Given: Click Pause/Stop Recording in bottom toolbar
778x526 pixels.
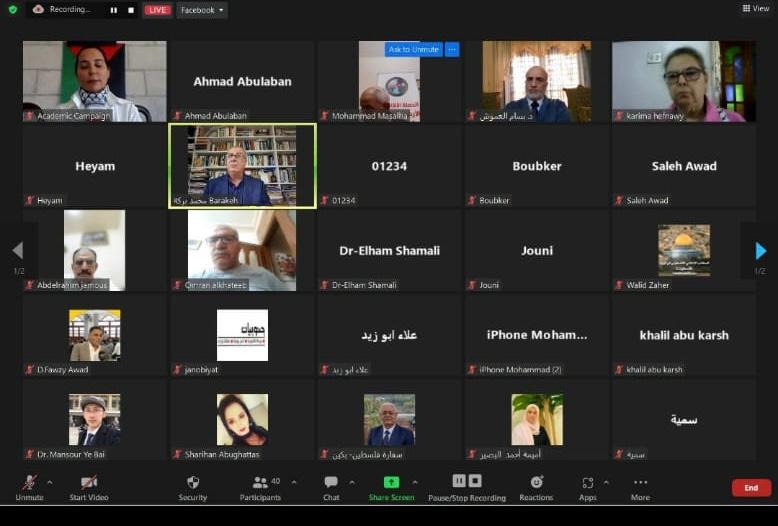Looking at the screenshot, I should click(466, 482).
